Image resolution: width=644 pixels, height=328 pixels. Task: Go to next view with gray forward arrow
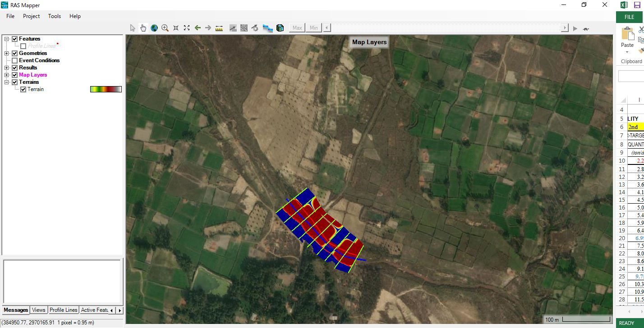208,28
